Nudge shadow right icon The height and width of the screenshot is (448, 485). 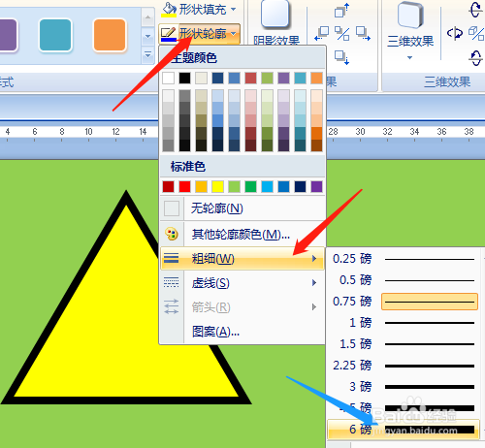[x=363, y=34]
